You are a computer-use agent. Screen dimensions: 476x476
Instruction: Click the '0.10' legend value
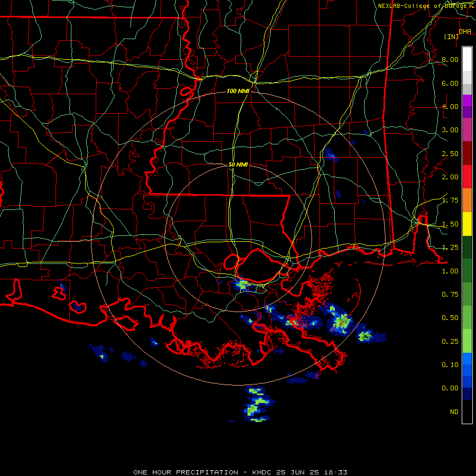click(450, 365)
